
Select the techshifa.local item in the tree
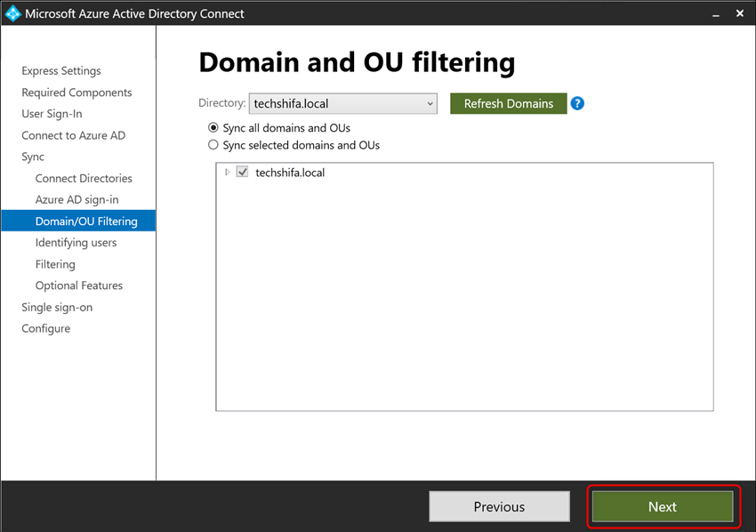(289, 172)
